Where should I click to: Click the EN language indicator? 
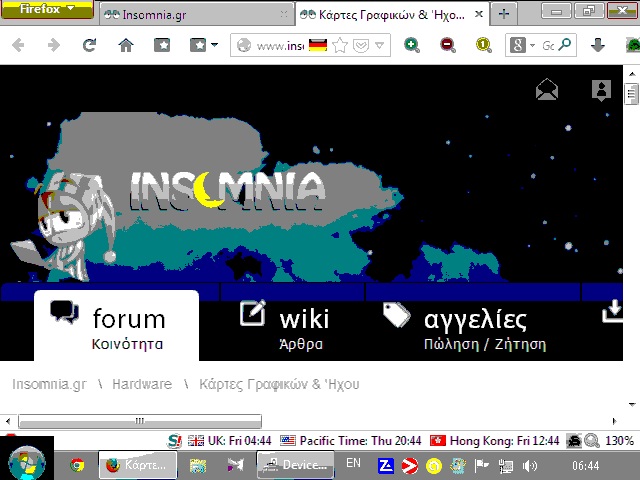click(353, 463)
